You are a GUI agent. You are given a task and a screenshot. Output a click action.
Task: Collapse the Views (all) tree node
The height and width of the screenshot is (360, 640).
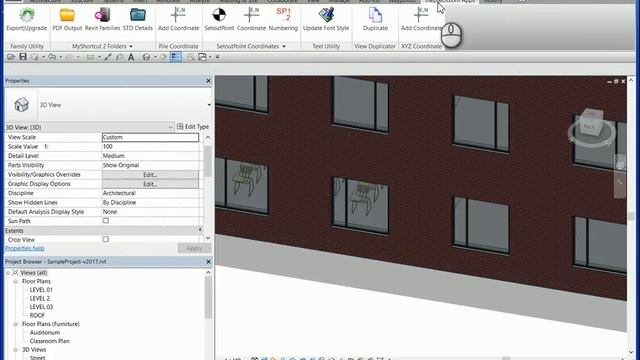tap(8, 273)
